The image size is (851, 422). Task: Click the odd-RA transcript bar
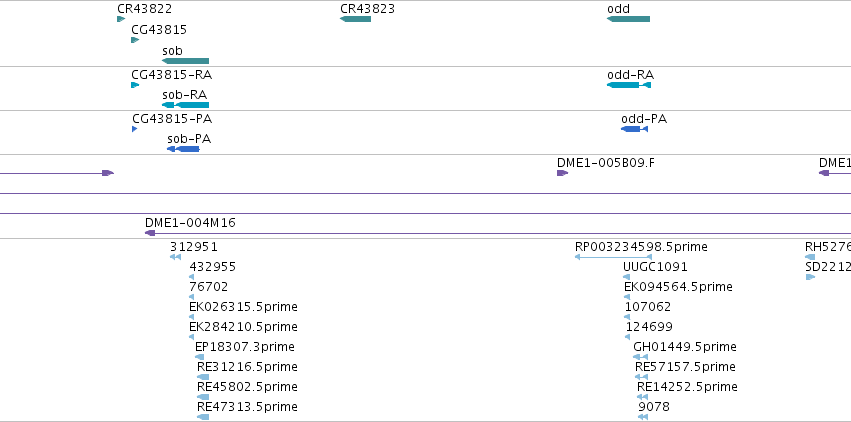coord(629,85)
